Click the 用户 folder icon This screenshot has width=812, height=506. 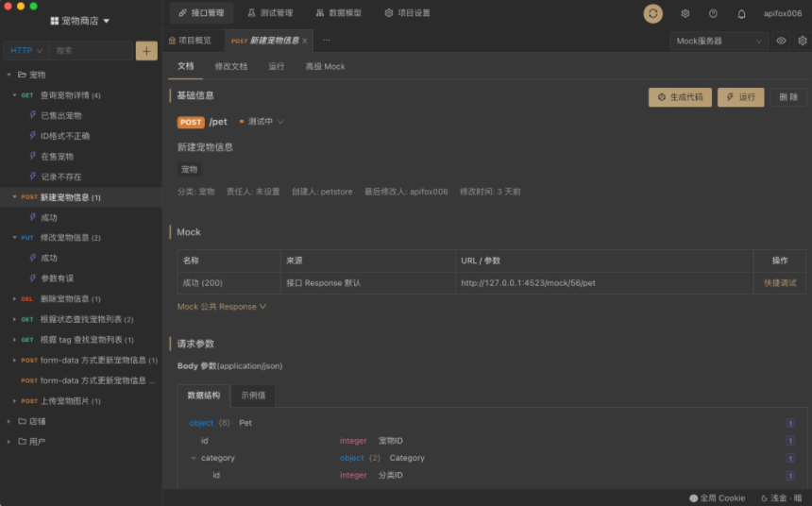(x=23, y=441)
